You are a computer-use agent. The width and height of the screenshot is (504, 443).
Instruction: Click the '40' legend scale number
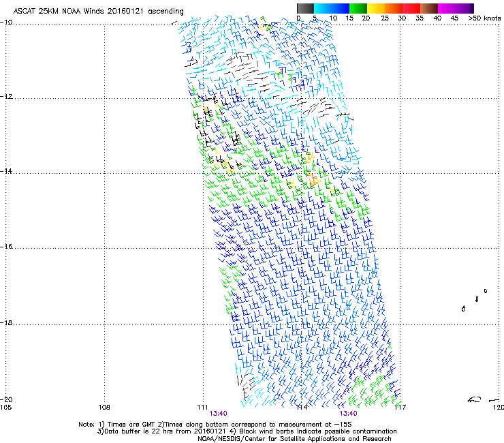(x=437, y=18)
